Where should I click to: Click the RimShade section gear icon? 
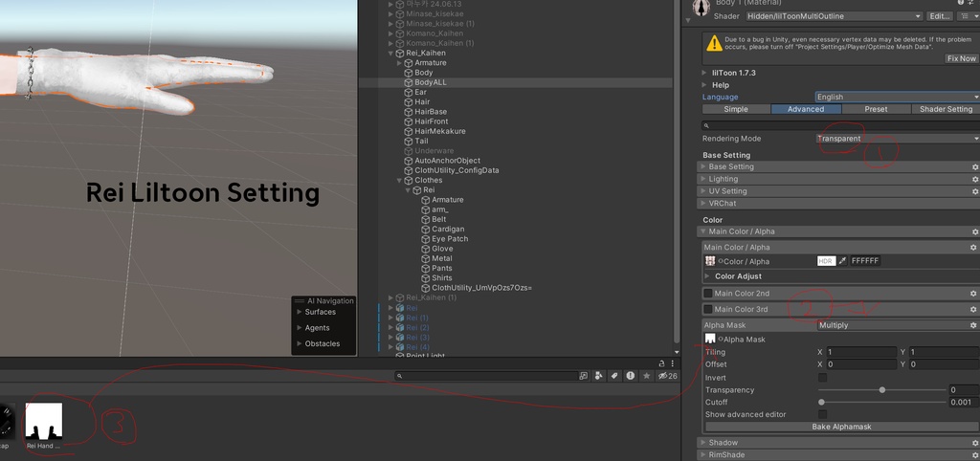coord(974,454)
